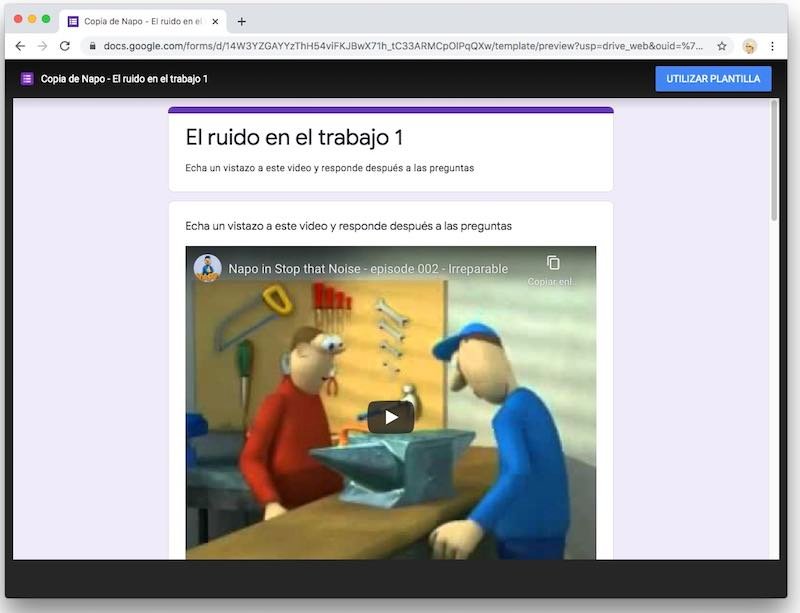The width and height of the screenshot is (800, 613).
Task: Open a new tab with the plus button
Action: (242, 21)
